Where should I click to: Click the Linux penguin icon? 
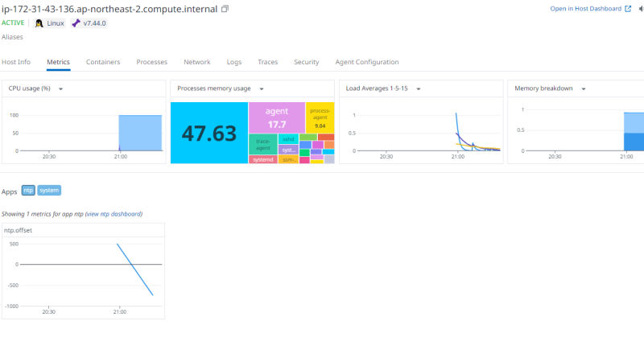click(39, 23)
